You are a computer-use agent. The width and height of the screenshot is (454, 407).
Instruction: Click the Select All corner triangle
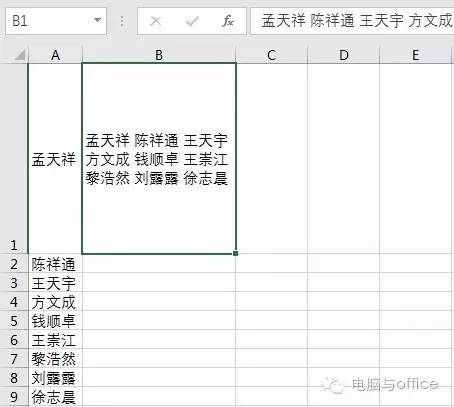click(19, 55)
